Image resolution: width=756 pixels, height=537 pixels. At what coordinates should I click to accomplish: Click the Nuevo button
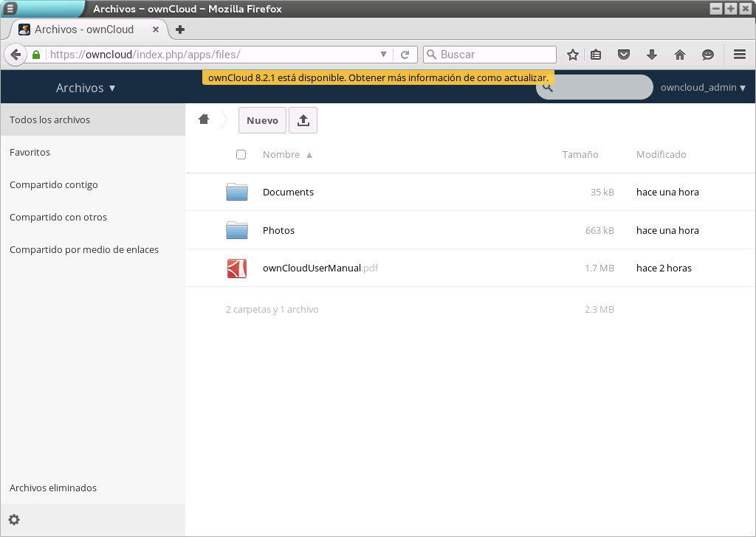[x=262, y=121]
